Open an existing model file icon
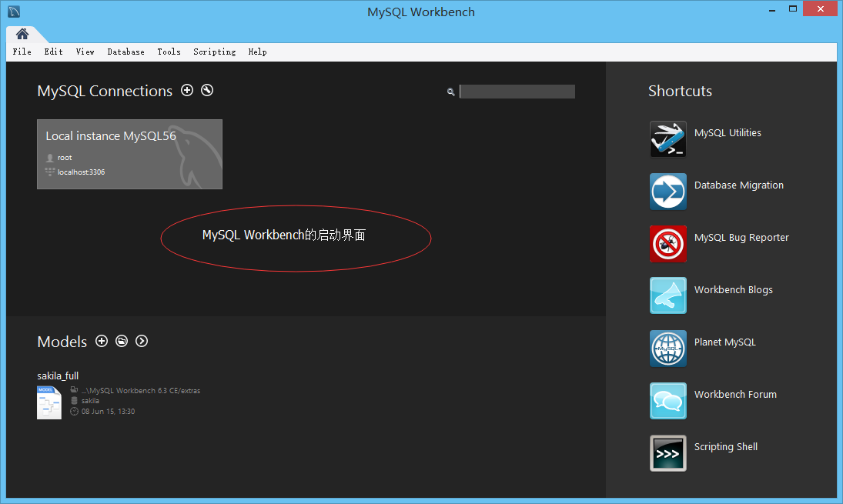Screen dimensions: 843x504 coord(122,341)
